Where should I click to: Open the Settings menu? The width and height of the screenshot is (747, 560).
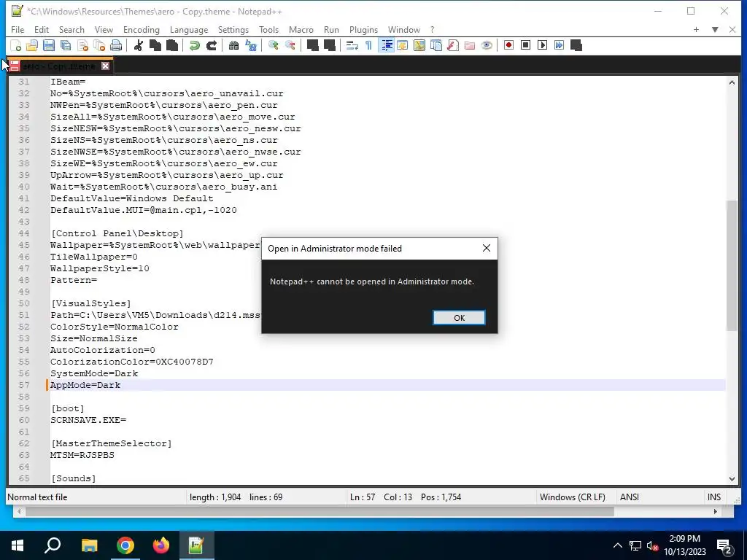click(x=233, y=29)
